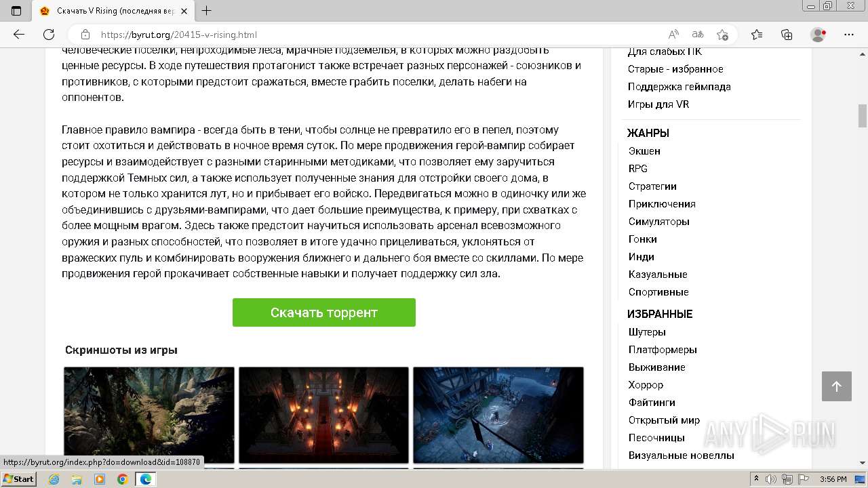This screenshot has height=488, width=868.
Task: Launch Internet Explorer from taskbar
Action: [x=54, y=479]
